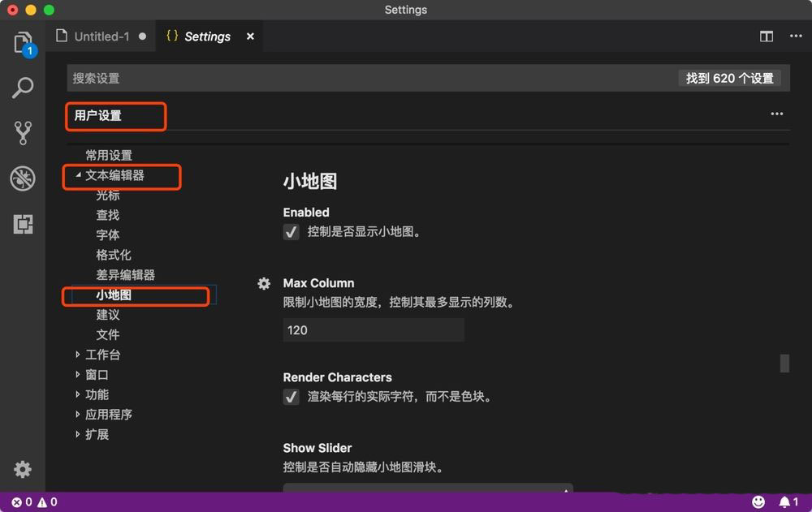Open notifications via the bell icon
Screen dimensions: 812x512
[784, 501]
